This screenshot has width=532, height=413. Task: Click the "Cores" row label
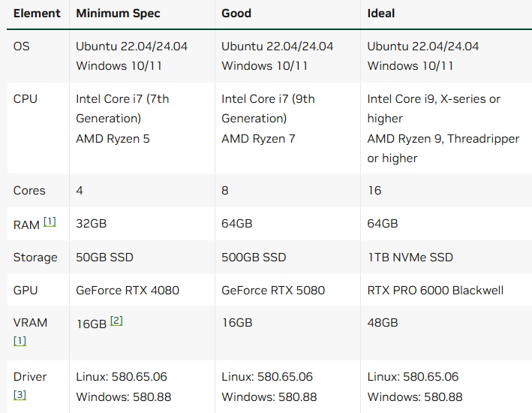(29, 191)
